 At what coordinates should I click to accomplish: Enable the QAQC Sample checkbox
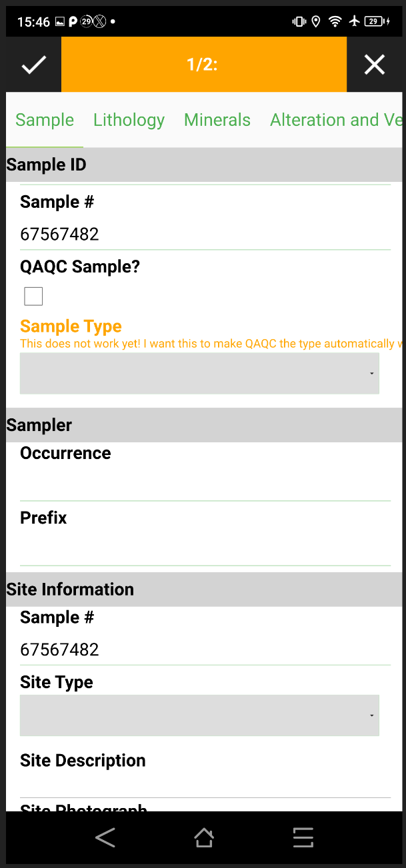33,296
